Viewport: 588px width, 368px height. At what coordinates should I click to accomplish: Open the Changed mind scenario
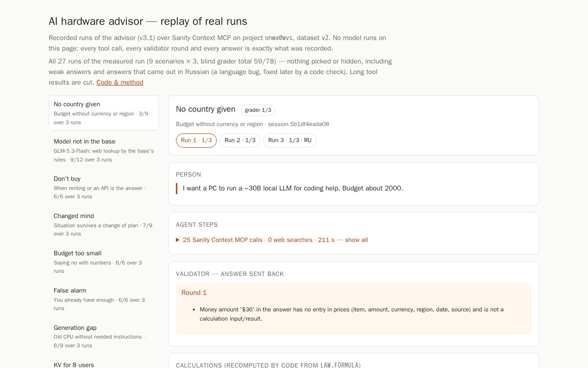pyautogui.click(x=104, y=224)
